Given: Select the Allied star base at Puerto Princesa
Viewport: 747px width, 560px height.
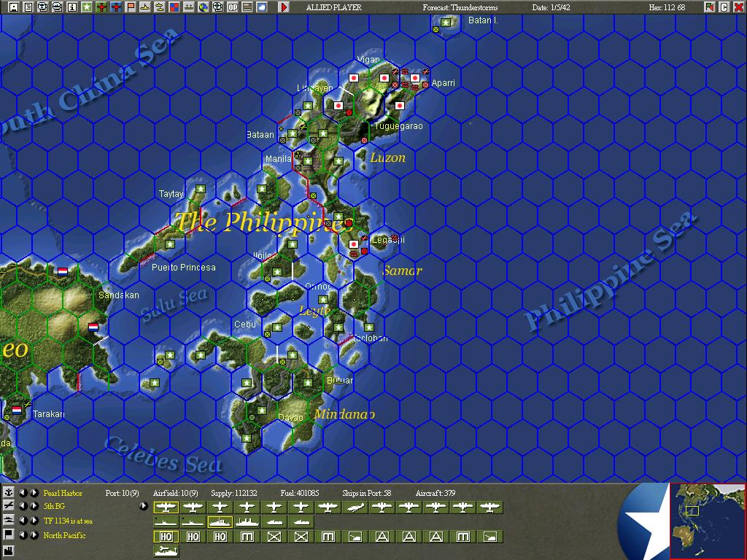Looking at the screenshot, I should pos(169,244).
